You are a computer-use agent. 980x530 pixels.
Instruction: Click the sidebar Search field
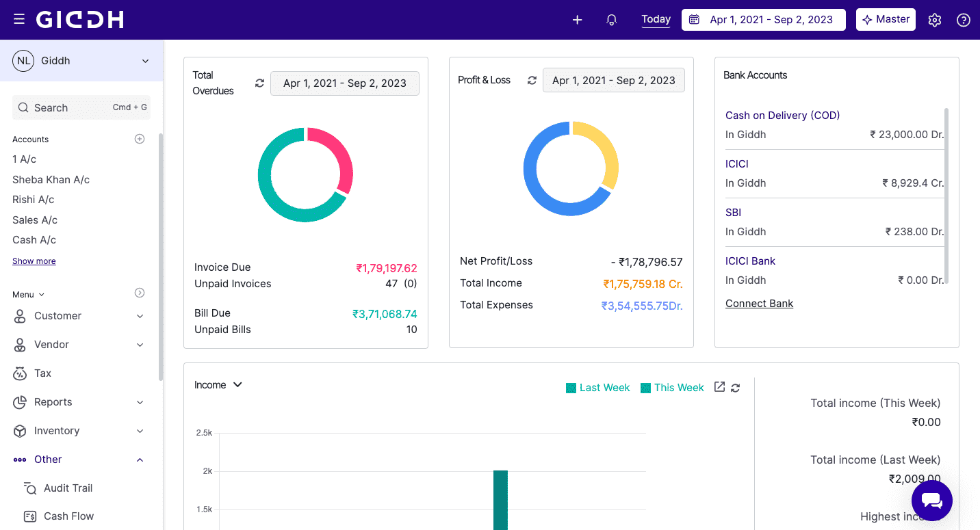pyautogui.click(x=81, y=107)
